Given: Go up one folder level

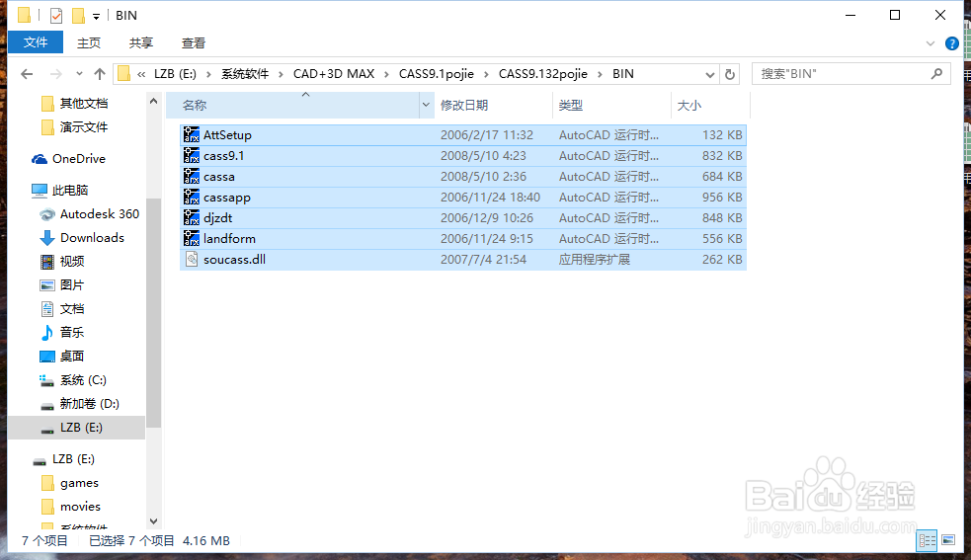Looking at the screenshot, I should [x=100, y=74].
